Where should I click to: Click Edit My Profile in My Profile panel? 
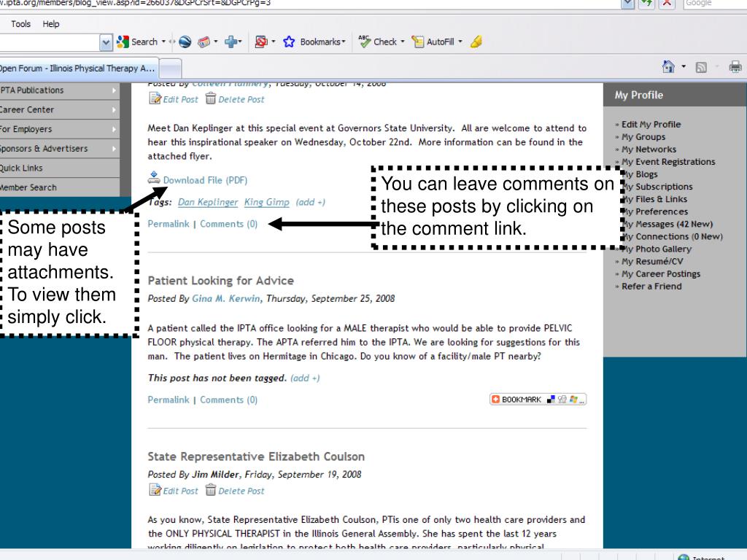[651, 124]
